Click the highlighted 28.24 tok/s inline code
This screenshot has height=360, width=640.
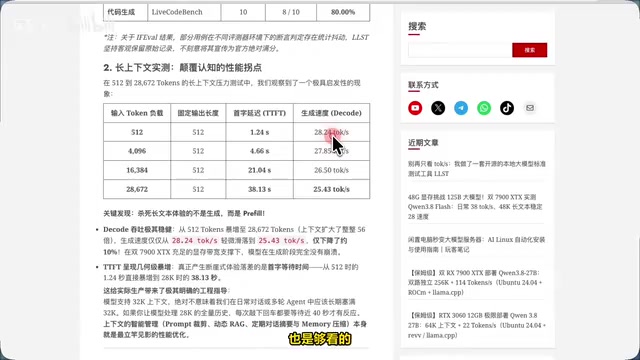click(x=194, y=241)
